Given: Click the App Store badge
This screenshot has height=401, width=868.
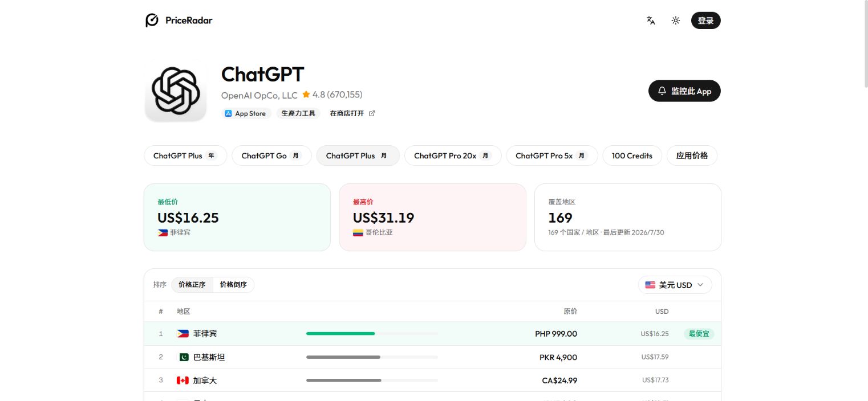Looking at the screenshot, I should [245, 113].
